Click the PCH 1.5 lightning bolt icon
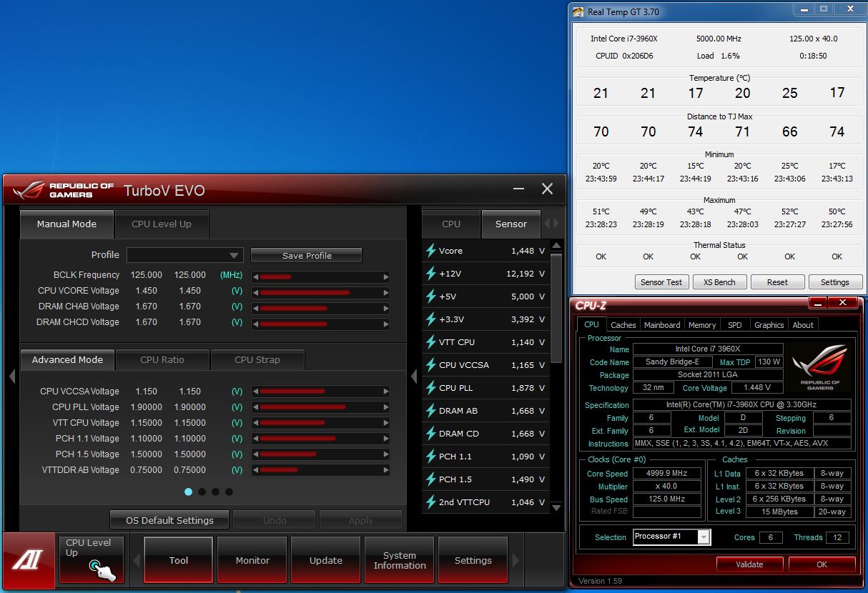The image size is (868, 593). [x=430, y=479]
